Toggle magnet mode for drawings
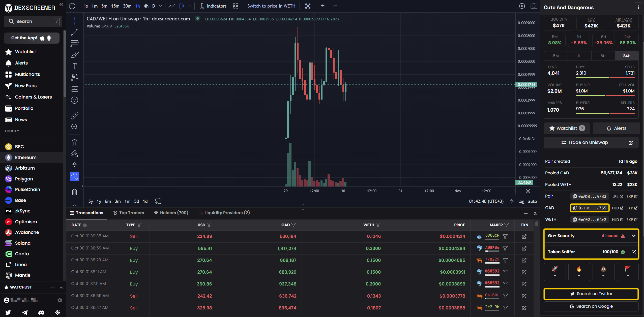Image resolution: width=644 pixels, height=317 pixels. pyautogui.click(x=74, y=142)
